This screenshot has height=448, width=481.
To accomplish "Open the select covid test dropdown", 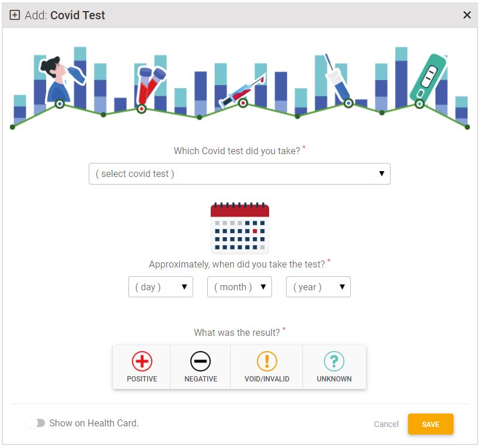I will click(239, 173).
